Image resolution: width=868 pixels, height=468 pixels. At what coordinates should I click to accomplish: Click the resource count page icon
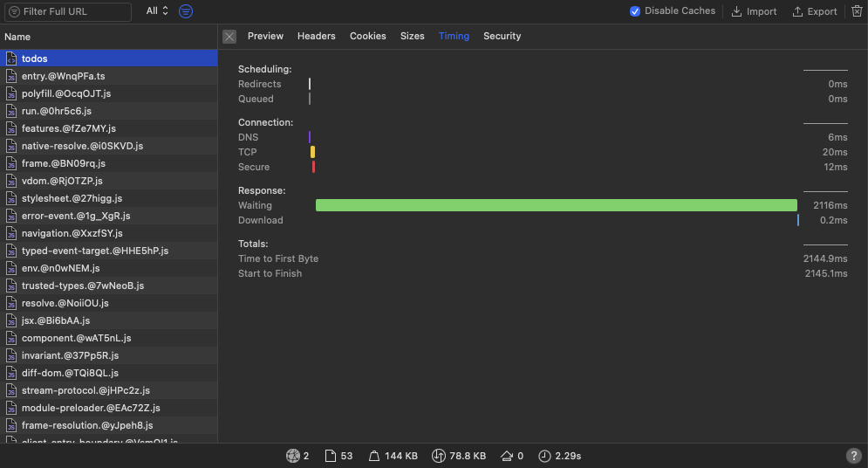[331, 456]
